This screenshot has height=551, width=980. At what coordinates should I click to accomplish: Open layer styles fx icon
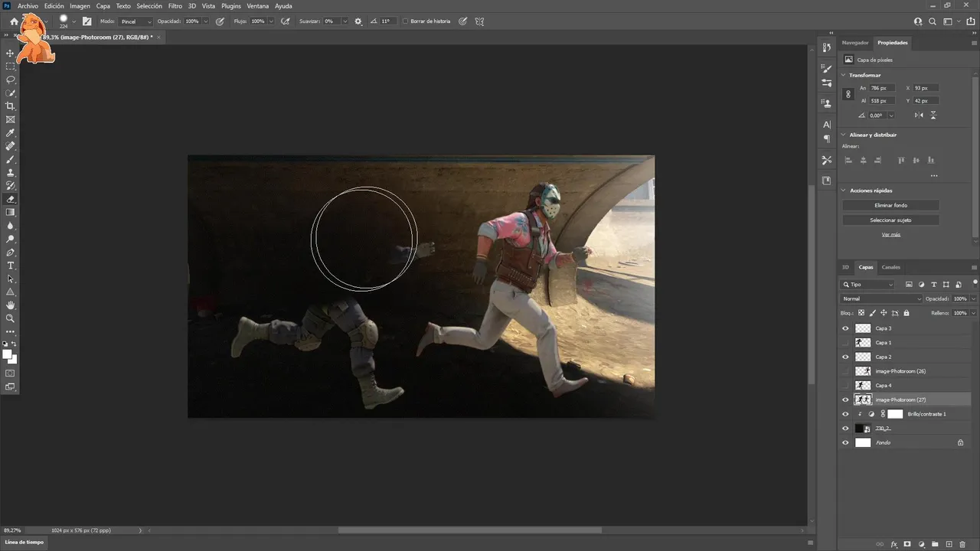pyautogui.click(x=893, y=544)
